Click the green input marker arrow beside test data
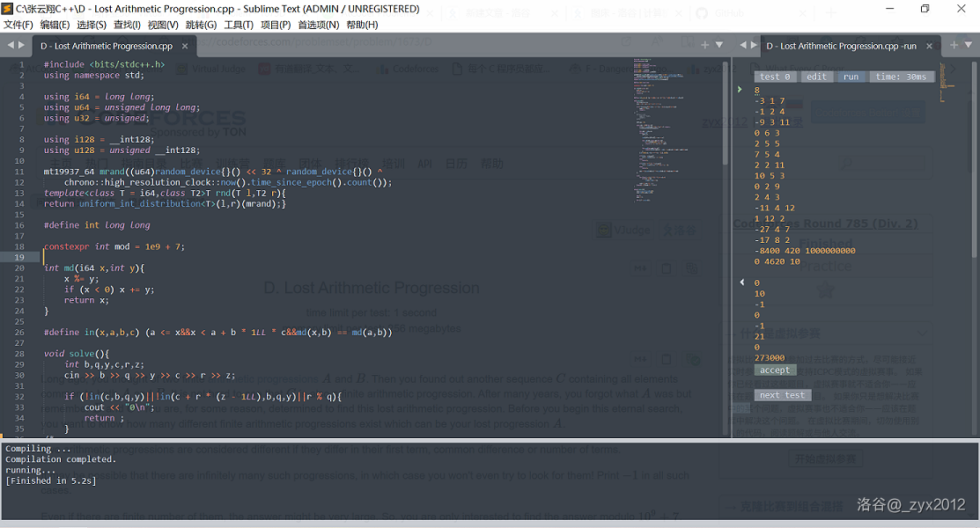 tap(741, 90)
